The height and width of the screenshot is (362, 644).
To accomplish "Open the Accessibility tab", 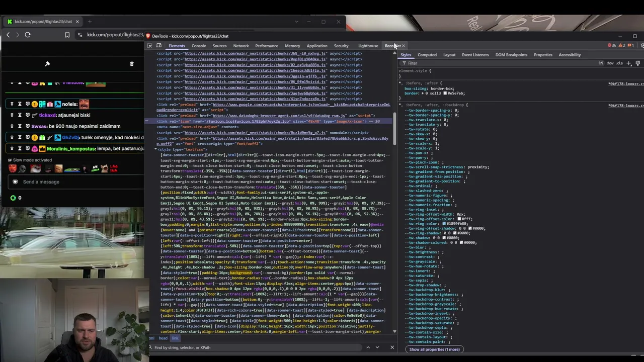I will point(570,55).
